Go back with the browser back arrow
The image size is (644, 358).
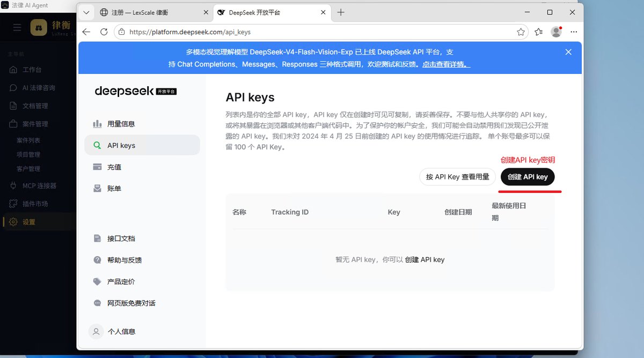(86, 32)
